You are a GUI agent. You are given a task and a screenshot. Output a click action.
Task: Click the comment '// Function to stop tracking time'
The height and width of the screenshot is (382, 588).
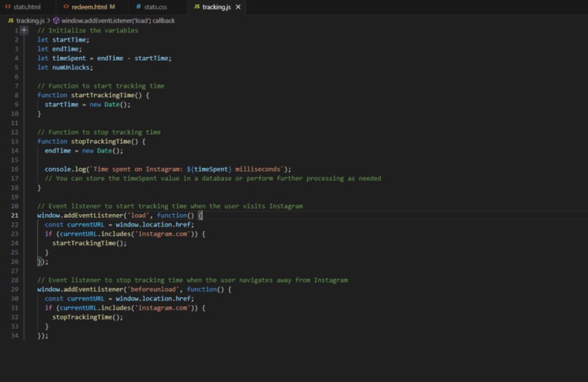pyautogui.click(x=98, y=132)
